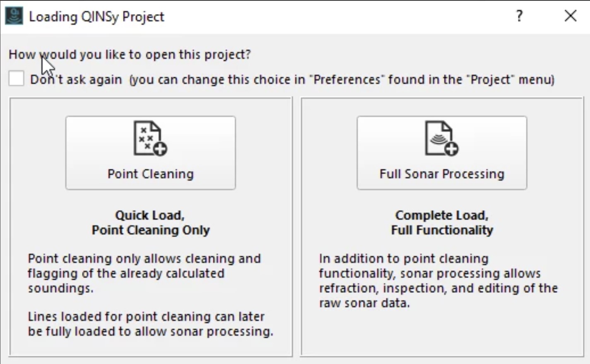
Task: Click the plus badge on Point Cleaning icon
Action: [x=160, y=148]
